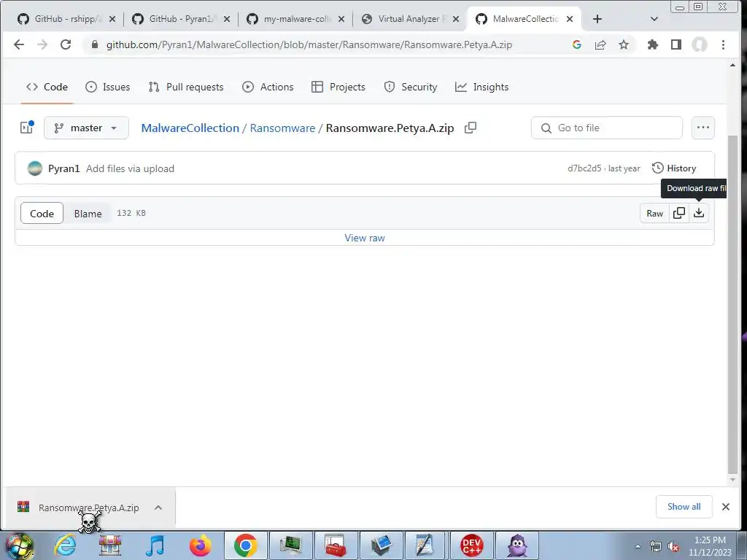Open Firefox from taskbar
747x560 pixels.
[x=200, y=545]
